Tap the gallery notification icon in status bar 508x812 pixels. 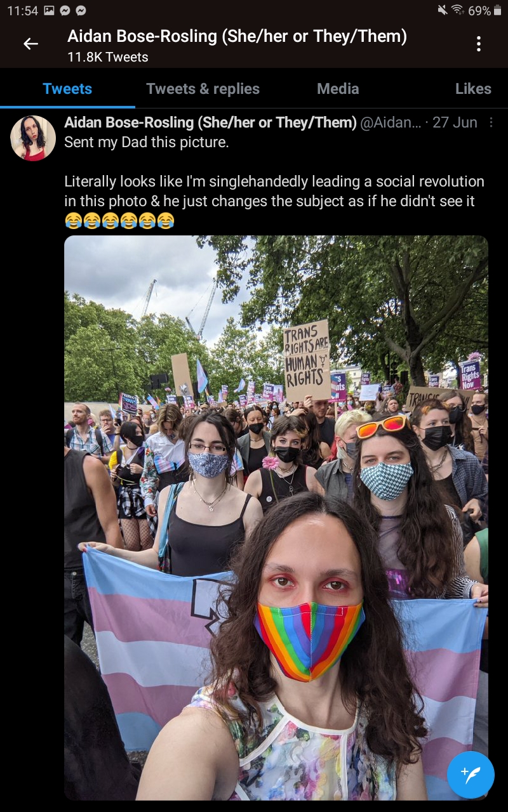(50, 11)
